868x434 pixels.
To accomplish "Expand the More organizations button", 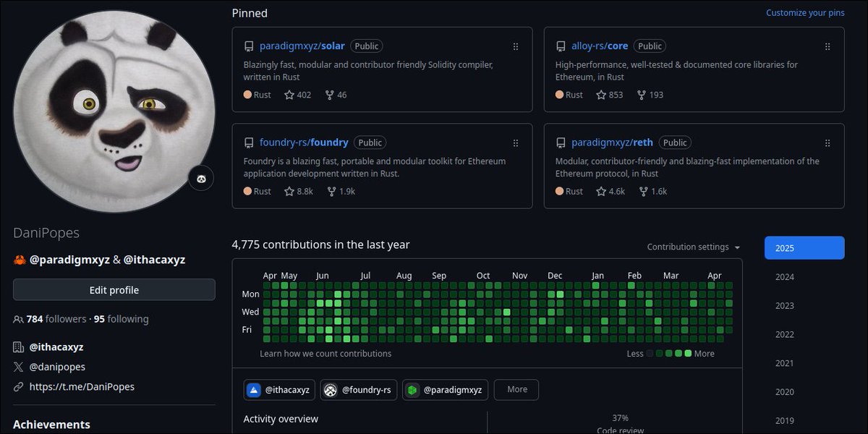I will (x=516, y=389).
